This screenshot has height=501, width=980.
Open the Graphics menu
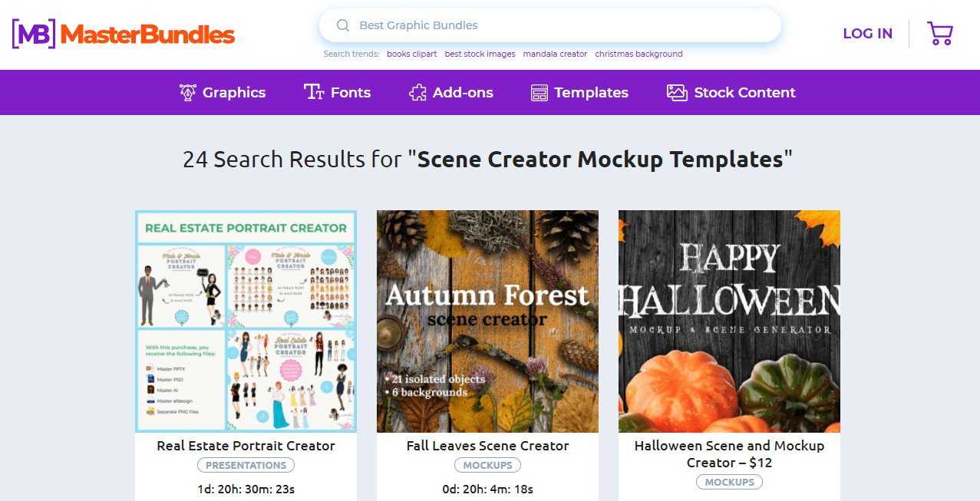tap(223, 93)
